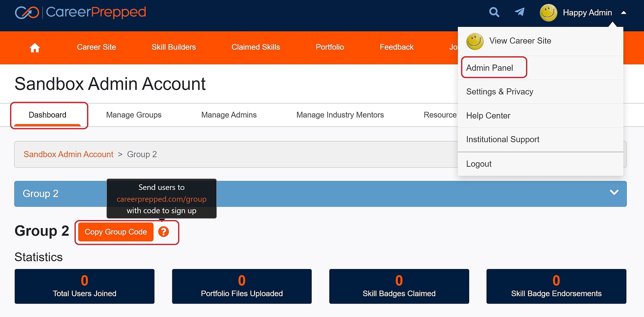This screenshot has height=317, width=644.
Task: Open Skill Builders in the navigation bar
Action: (174, 47)
